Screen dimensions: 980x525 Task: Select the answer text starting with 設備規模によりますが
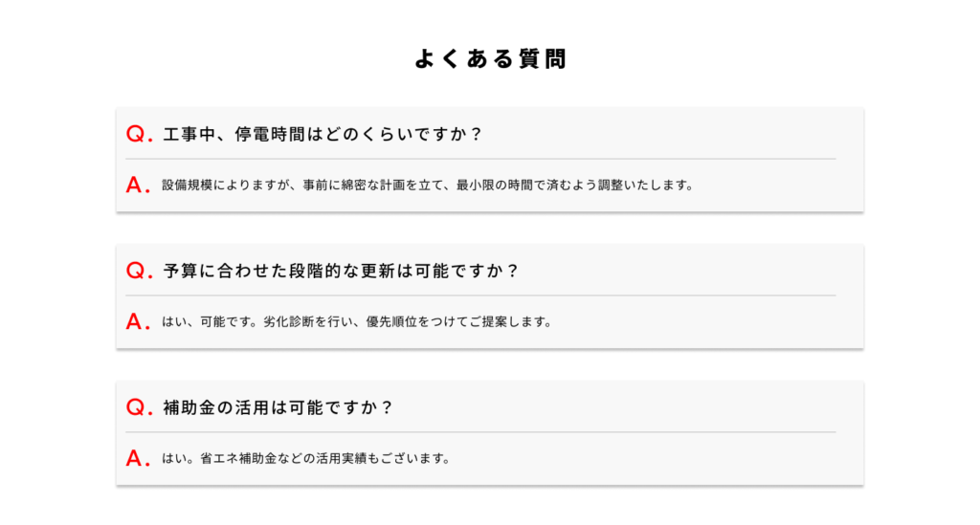click(x=427, y=186)
